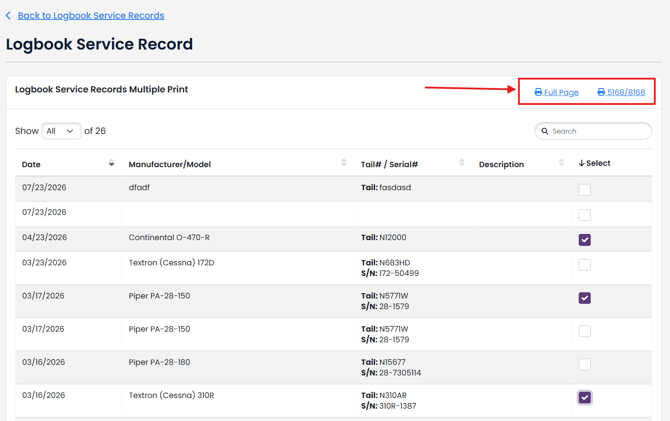The image size is (670, 421).
Task: Open Back to Logbook Service Records link
Action: click(91, 15)
